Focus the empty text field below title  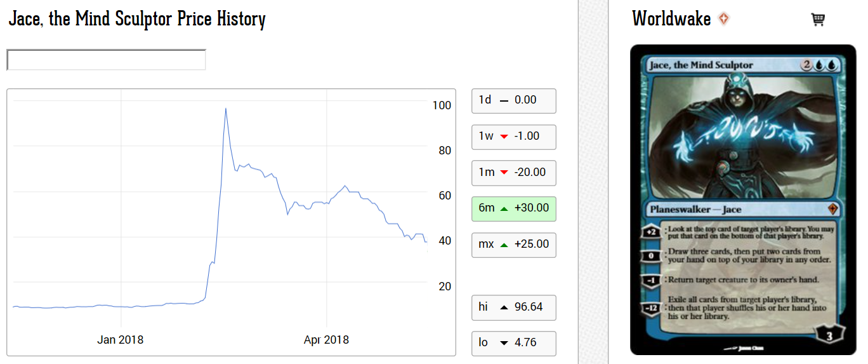tap(106, 60)
